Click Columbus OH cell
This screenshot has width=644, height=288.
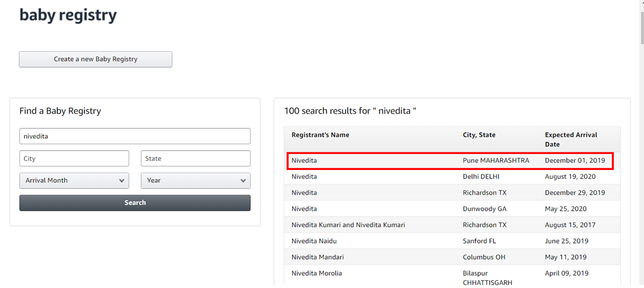[x=484, y=257]
